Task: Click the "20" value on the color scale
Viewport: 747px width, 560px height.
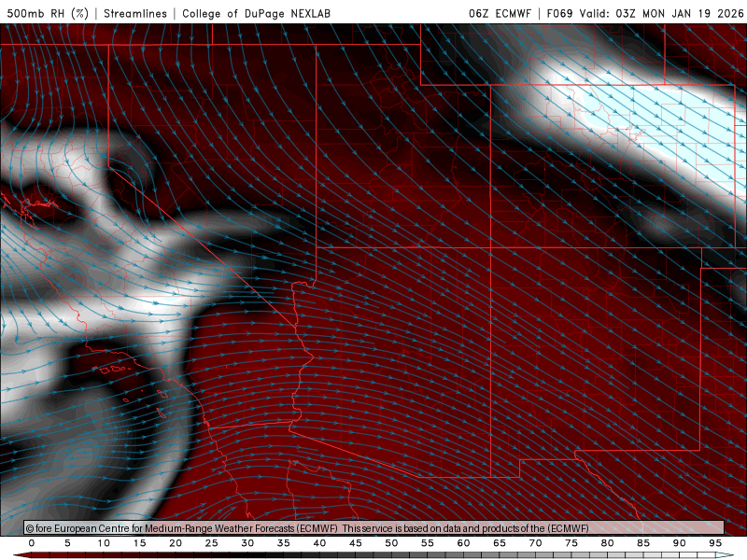Action: pyautogui.click(x=176, y=543)
